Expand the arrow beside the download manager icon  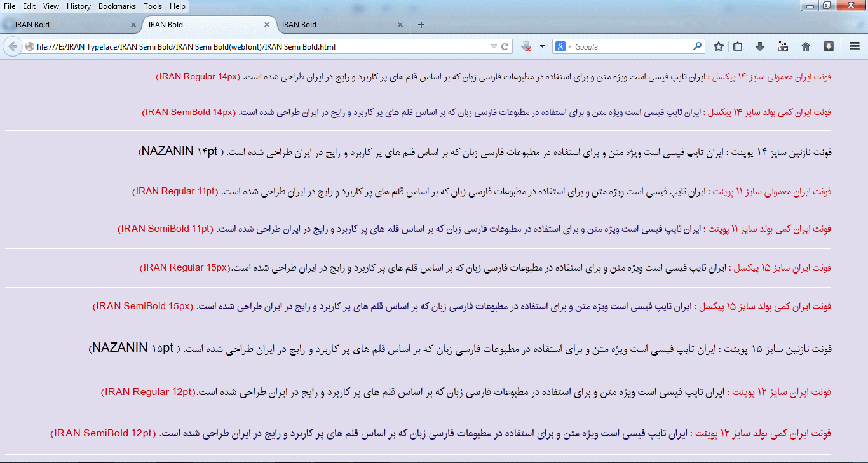pyautogui.click(x=542, y=46)
